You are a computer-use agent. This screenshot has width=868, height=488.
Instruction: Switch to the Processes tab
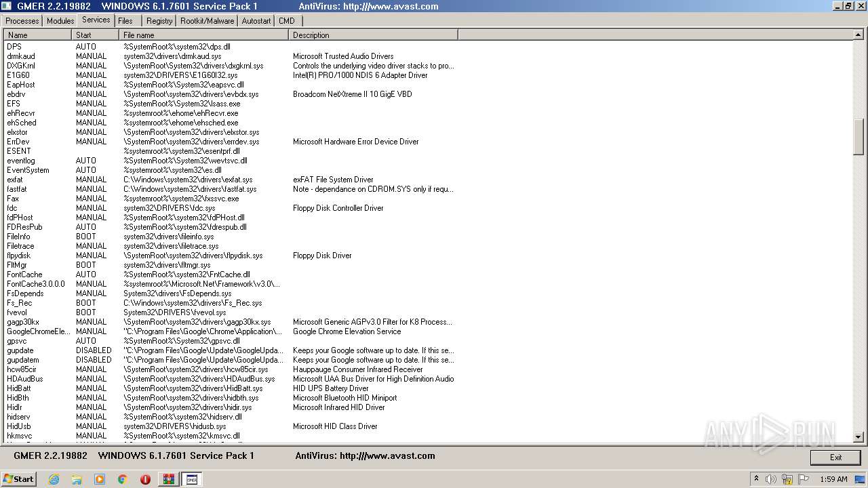(x=22, y=21)
